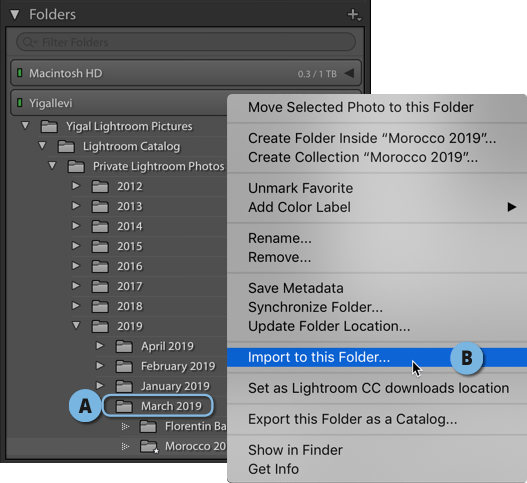Collapse the Folders panel triangle
The width and height of the screenshot is (527, 483).
(x=15, y=15)
